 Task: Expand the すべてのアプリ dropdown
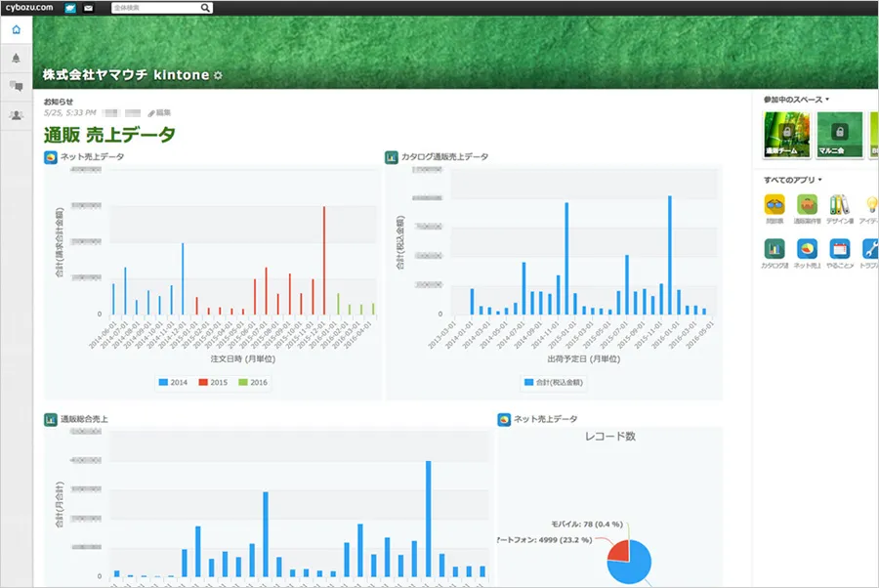[x=793, y=180]
